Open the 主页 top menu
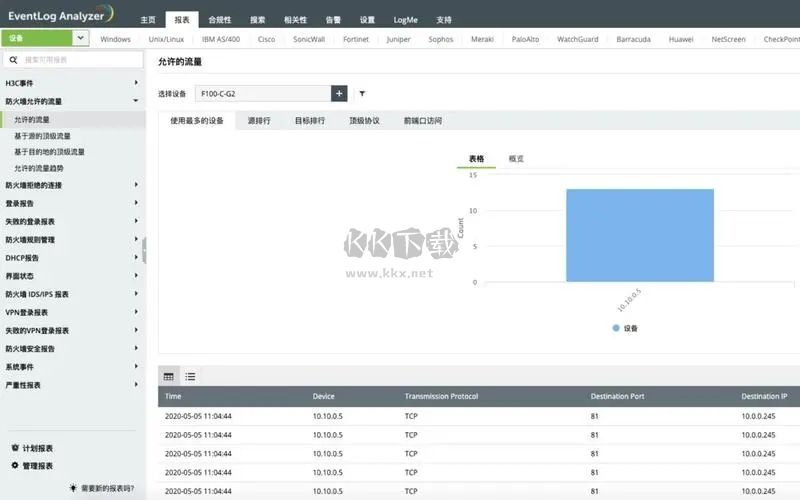Screen dimensions: 800x500 (148, 20)
